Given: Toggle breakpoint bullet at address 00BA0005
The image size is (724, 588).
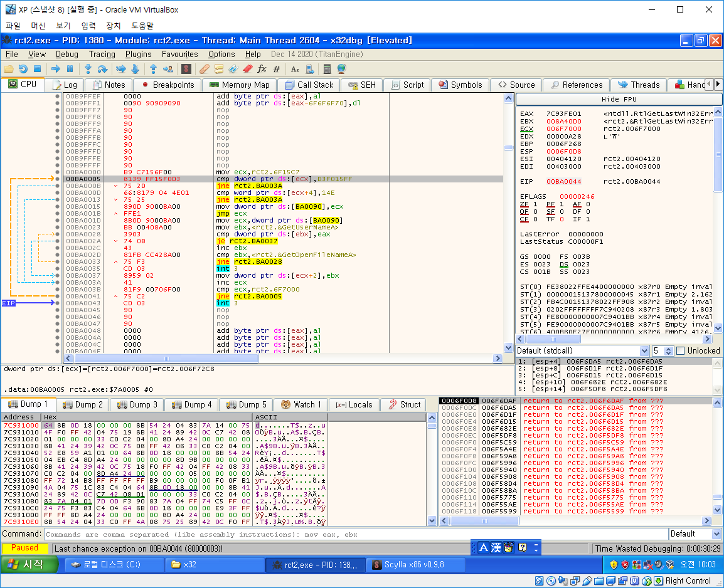Looking at the screenshot, I should [x=57, y=179].
